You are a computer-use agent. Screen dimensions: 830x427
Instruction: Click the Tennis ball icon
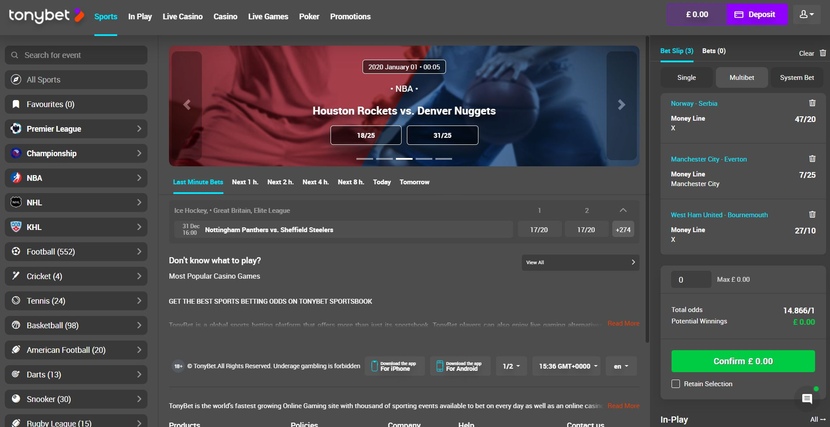16,301
